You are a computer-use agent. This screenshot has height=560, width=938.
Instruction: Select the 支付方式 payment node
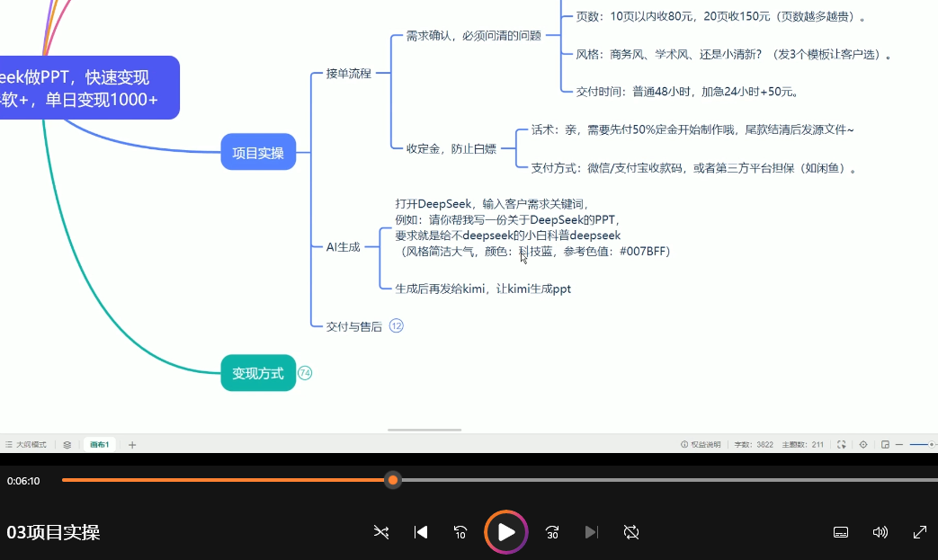pos(694,168)
